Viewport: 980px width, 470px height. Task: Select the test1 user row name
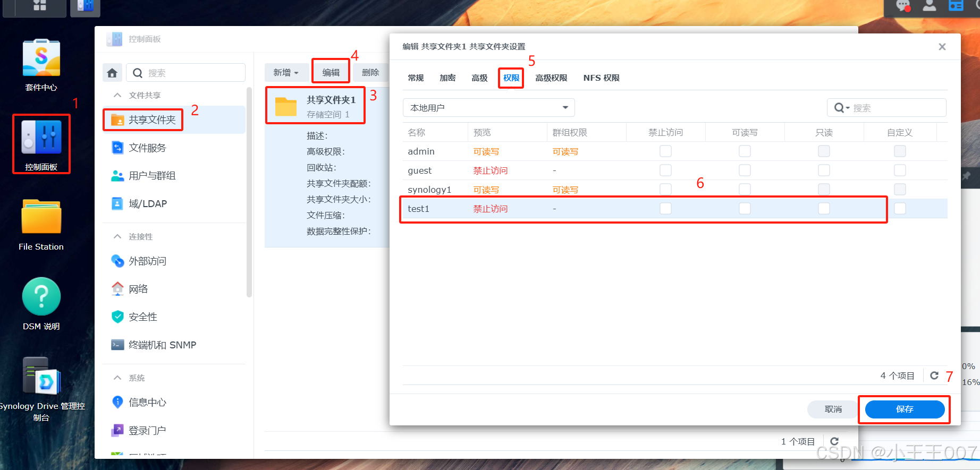418,209
